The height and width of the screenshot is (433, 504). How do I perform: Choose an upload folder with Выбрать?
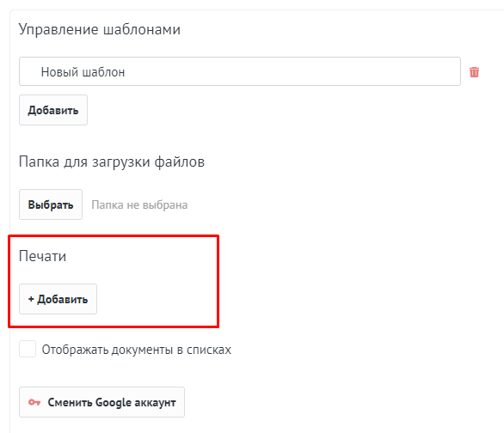click(51, 204)
